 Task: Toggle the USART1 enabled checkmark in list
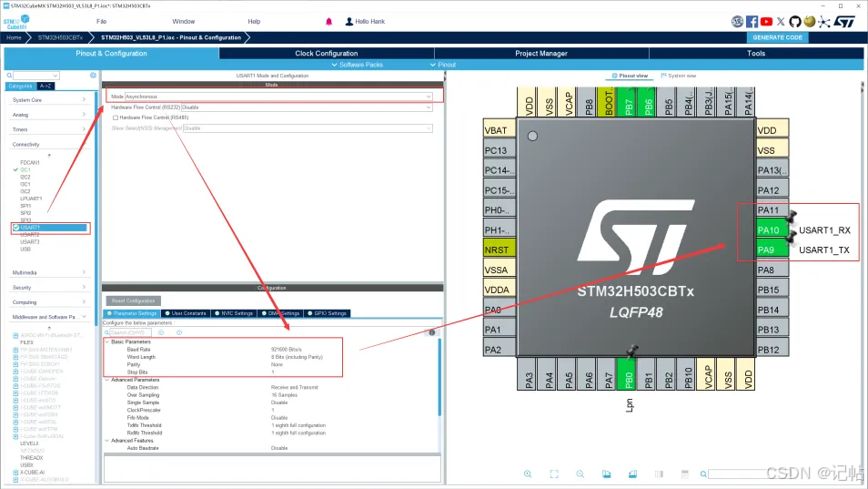tap(15, 228)
